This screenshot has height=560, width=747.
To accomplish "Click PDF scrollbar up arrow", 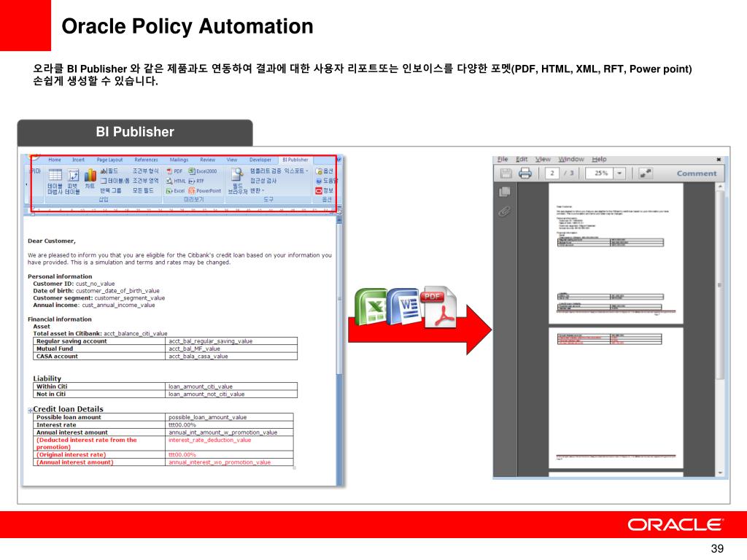I will 720,187.
